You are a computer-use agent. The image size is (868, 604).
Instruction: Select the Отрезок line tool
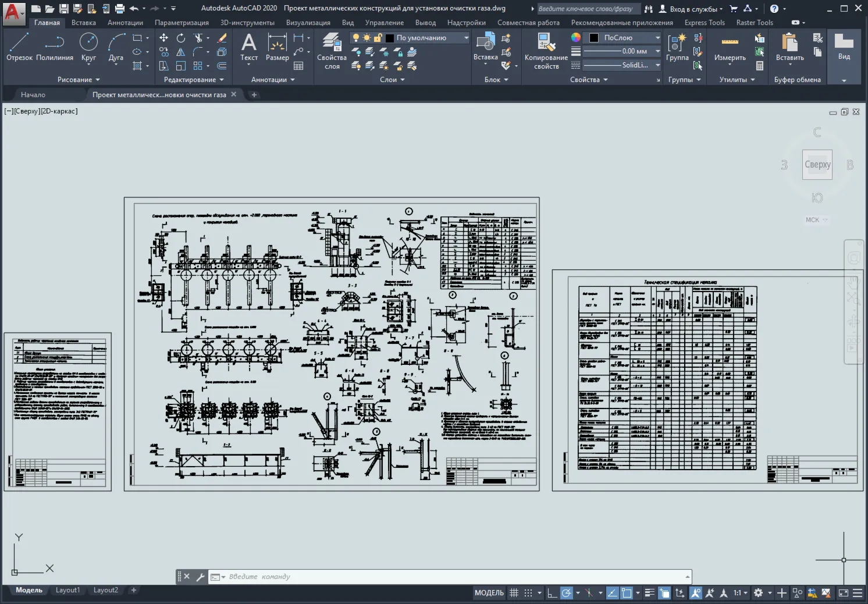19,47
